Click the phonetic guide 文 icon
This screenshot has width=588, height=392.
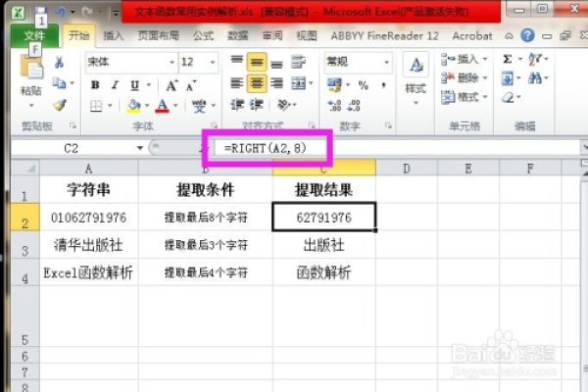tap(199, 106)
